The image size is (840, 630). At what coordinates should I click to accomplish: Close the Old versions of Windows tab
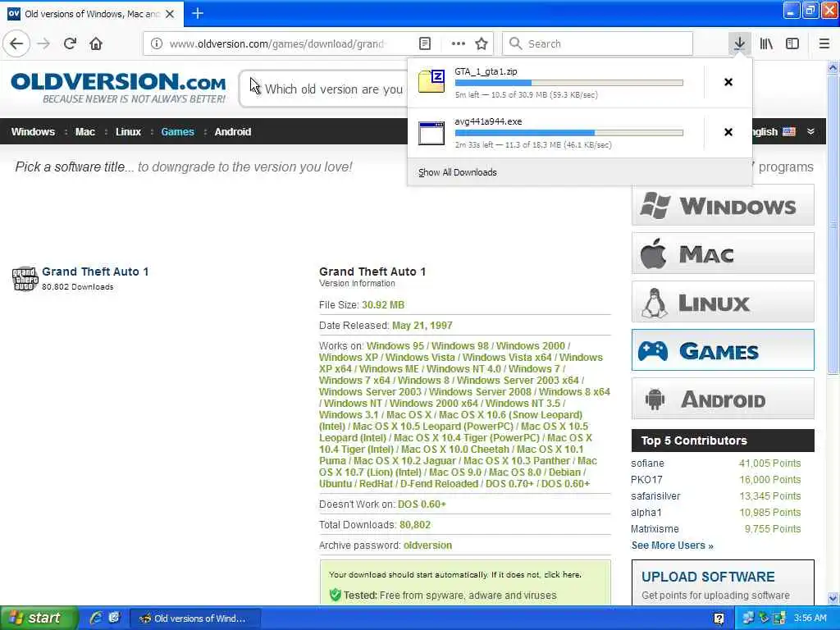coord(170,14)
